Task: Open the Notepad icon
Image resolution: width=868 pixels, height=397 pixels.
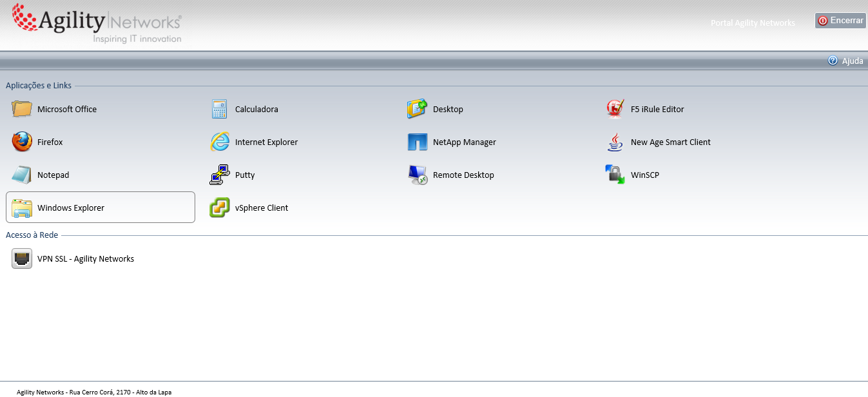Action: pyautogui.click(x=22, y=175)
